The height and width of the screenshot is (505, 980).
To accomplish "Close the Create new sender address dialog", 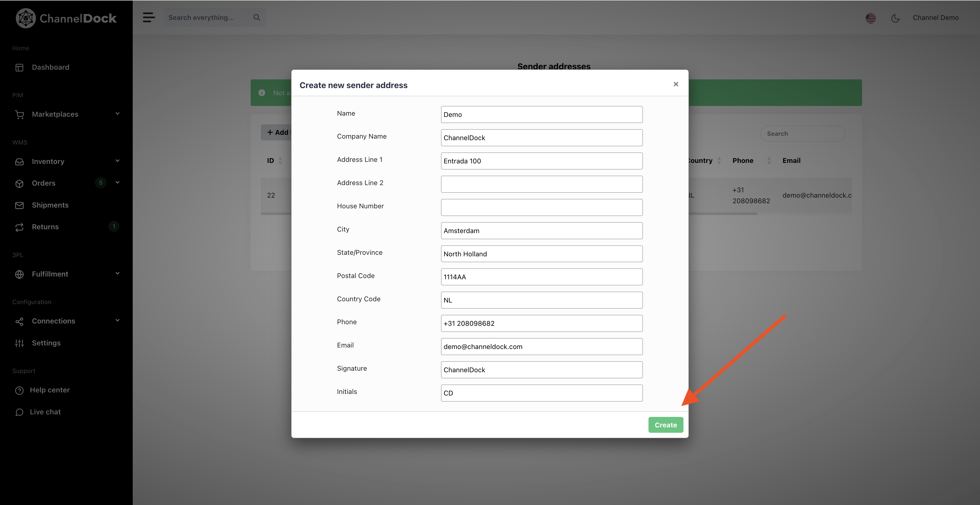I will coord(676,84).
